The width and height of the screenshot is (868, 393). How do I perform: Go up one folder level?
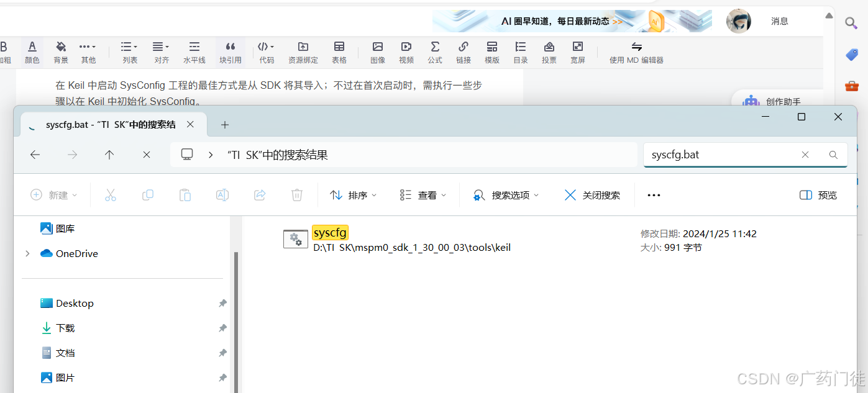[x=109, y=155]
